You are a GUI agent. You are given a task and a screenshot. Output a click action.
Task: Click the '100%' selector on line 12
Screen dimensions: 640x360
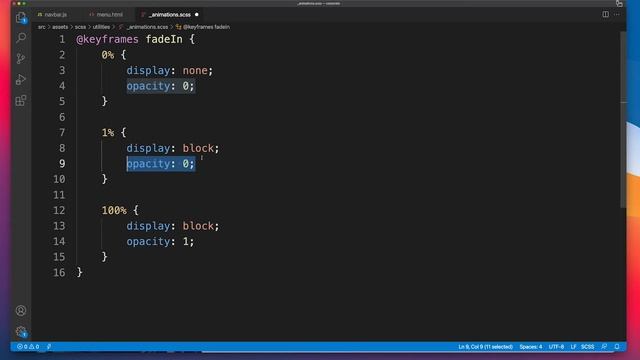tap(114, 210)
